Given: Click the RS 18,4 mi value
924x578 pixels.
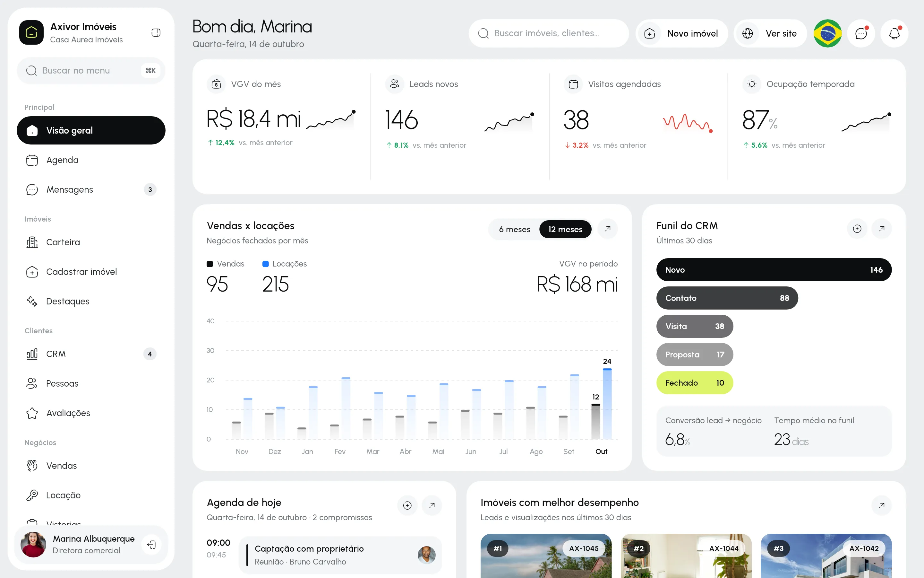Looking at the screenshot, I should 253,119.
